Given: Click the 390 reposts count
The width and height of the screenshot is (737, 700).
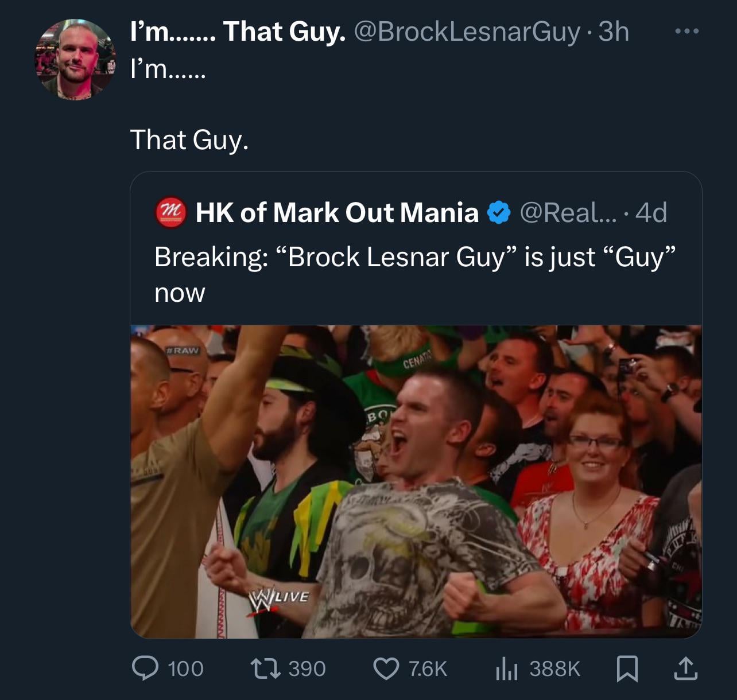Looking at the screenshot, I should coord(307,668).
